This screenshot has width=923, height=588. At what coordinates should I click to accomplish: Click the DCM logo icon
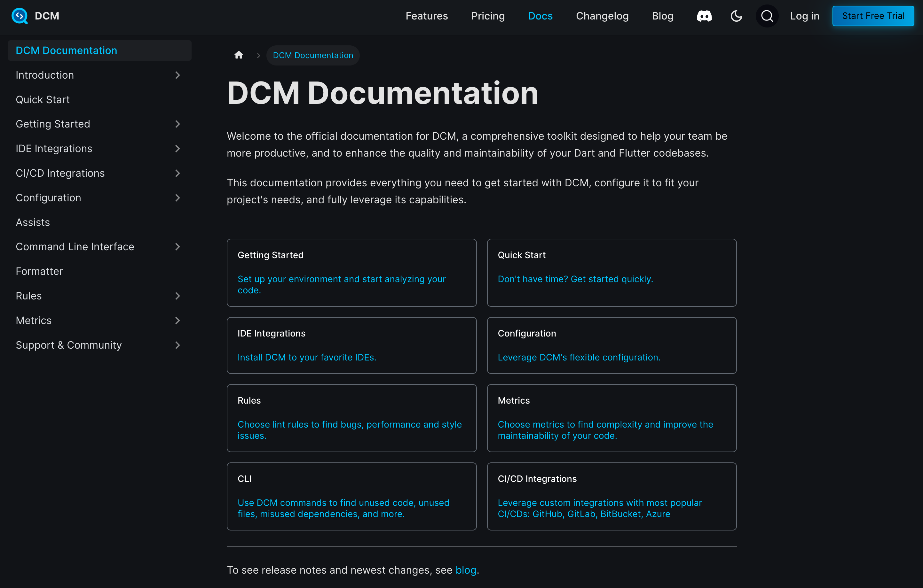pos(20,16)
